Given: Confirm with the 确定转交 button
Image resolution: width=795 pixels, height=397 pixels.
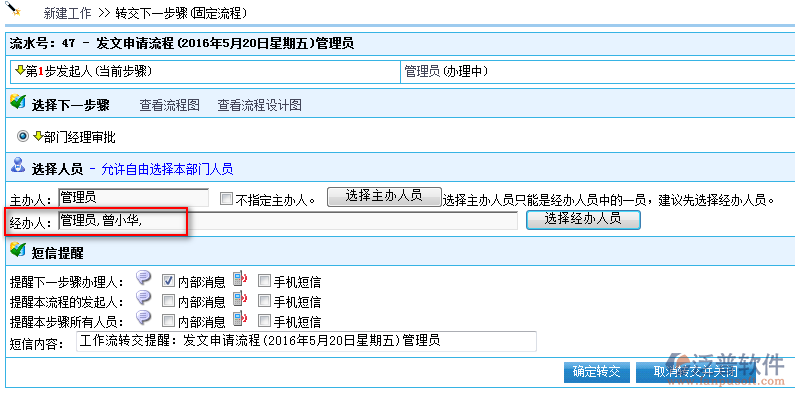Looking at the screenshot, I should click(x=597, y=372).
